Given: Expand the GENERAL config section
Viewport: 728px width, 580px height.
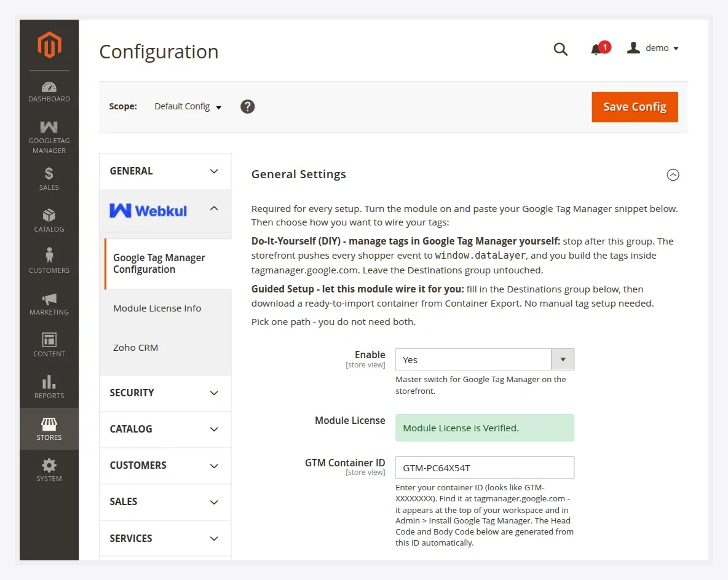Looking at the screenshot, I should (x=165, y=171).
